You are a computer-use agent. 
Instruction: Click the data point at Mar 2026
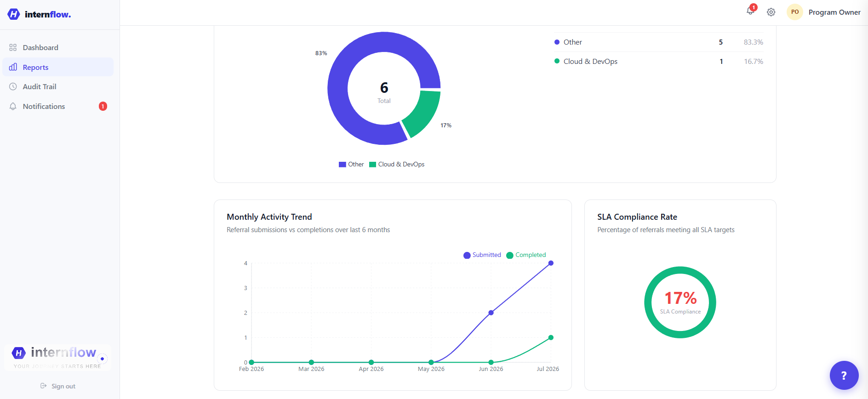pos(311,362)
